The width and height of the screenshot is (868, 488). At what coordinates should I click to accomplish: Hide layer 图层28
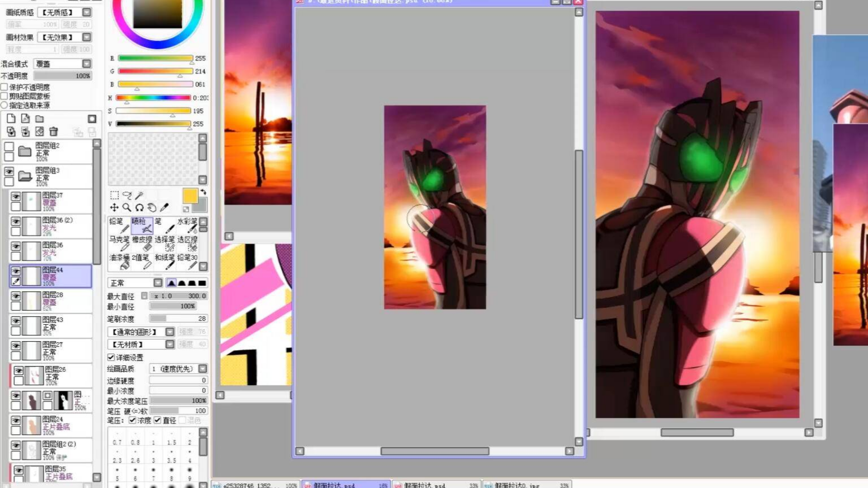click(x=16, y=296)
